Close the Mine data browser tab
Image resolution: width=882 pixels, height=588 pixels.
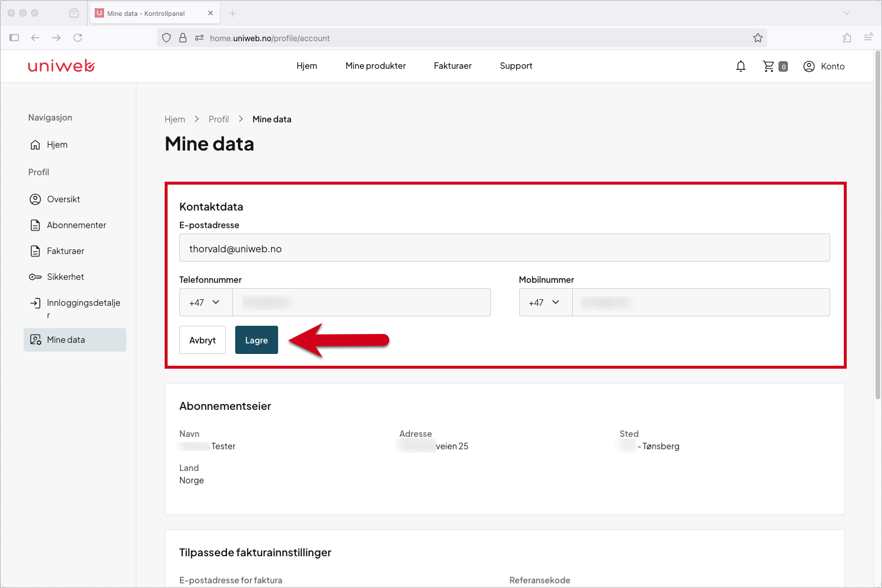[x=211, y=13]
